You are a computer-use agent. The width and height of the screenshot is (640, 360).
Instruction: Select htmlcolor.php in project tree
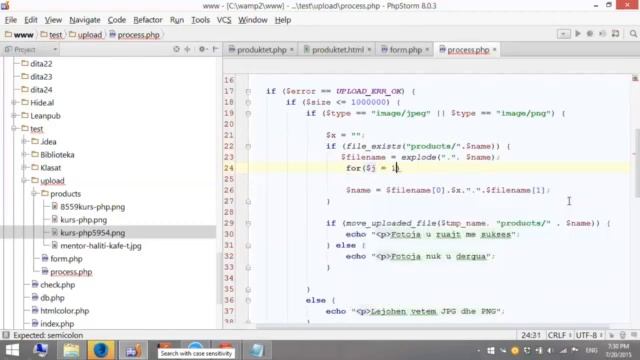click(x=60, y=311)
